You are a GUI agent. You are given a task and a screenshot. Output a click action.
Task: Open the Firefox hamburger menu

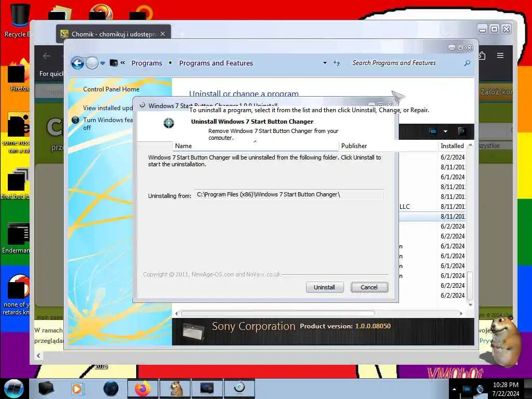pos(500,55)
